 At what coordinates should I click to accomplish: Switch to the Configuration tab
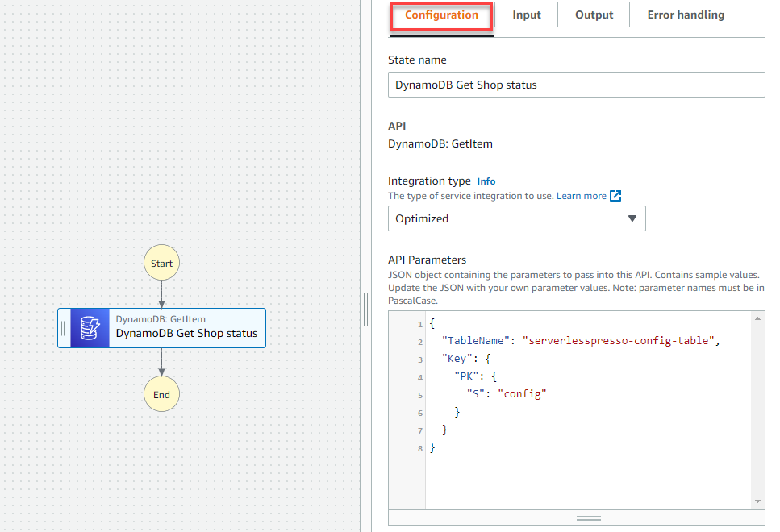[441, 15]
